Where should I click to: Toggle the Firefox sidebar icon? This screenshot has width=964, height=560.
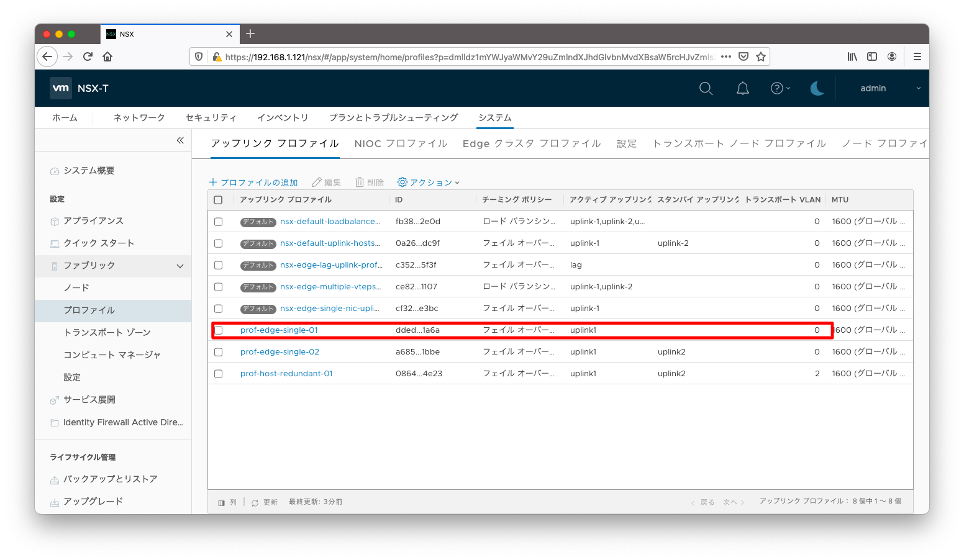(872, 56)
